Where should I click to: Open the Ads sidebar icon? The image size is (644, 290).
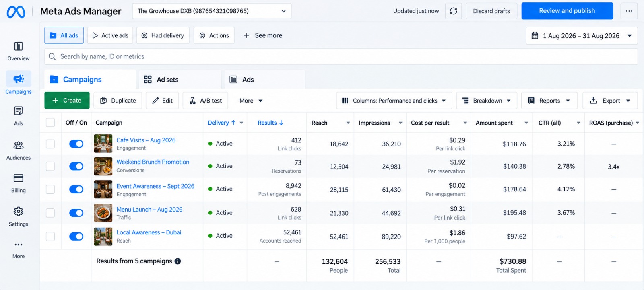point(19,111)
